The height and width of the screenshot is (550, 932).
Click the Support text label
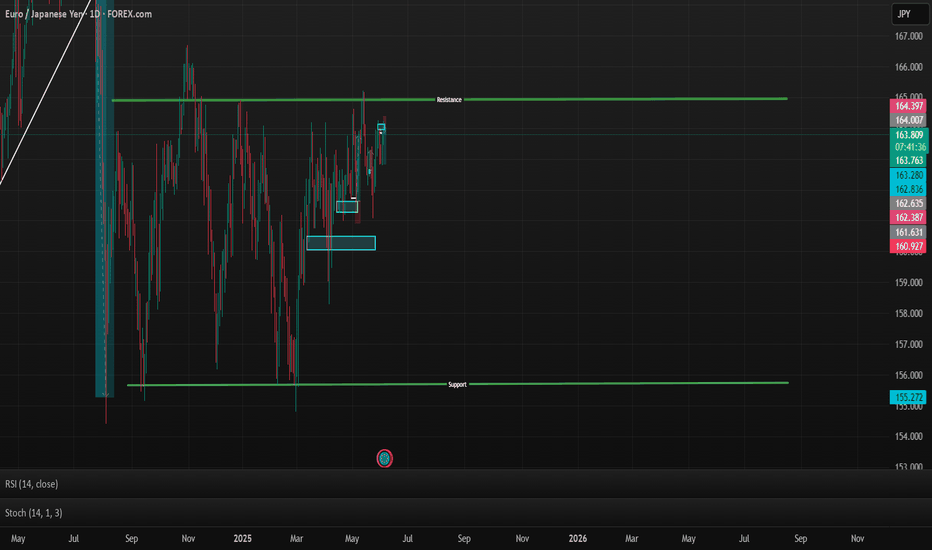pos(457,385)
